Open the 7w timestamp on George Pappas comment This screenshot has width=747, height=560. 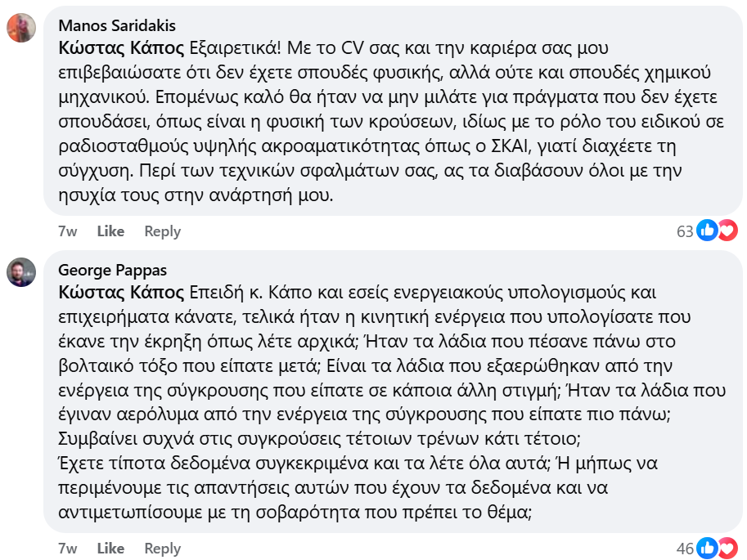[x=67, y=549]
